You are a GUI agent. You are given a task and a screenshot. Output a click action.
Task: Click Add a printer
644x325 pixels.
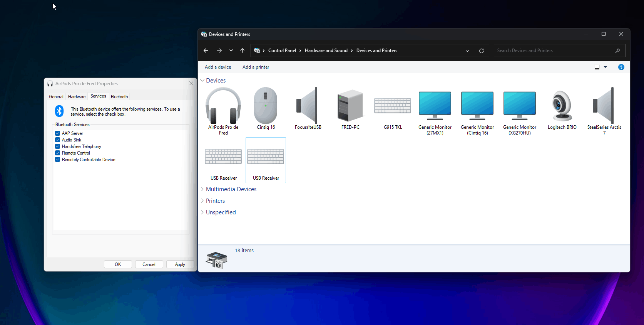coord(256,67)
